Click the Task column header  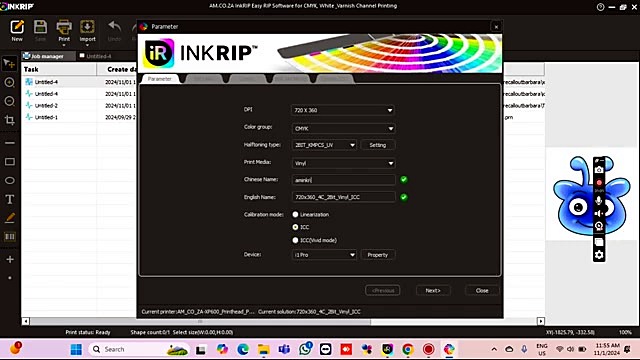59,69
